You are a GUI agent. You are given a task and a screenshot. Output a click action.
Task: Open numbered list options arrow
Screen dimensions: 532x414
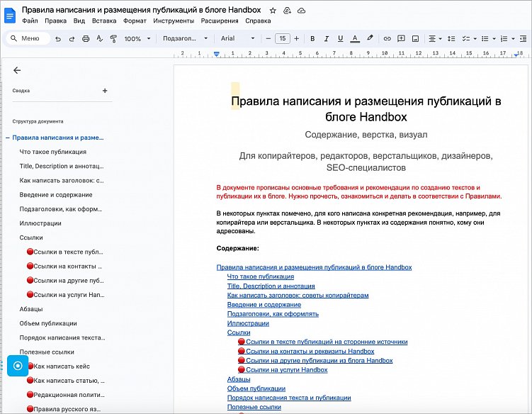[x=513, y=39]
